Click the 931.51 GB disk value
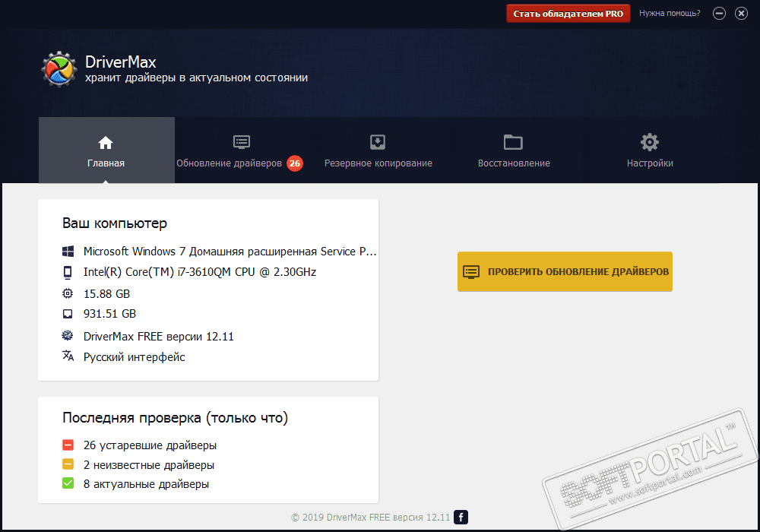 point(109,314)
